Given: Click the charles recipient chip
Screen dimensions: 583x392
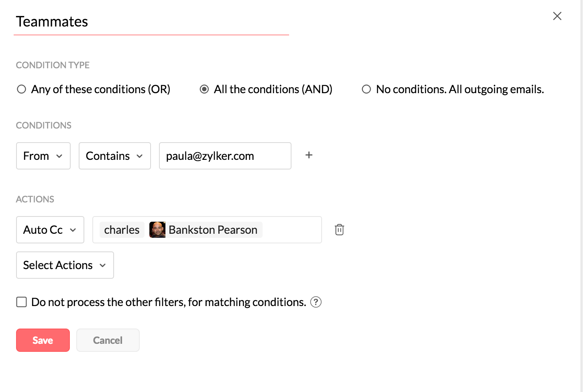Looking at the screenshot, I should [122, 230].
